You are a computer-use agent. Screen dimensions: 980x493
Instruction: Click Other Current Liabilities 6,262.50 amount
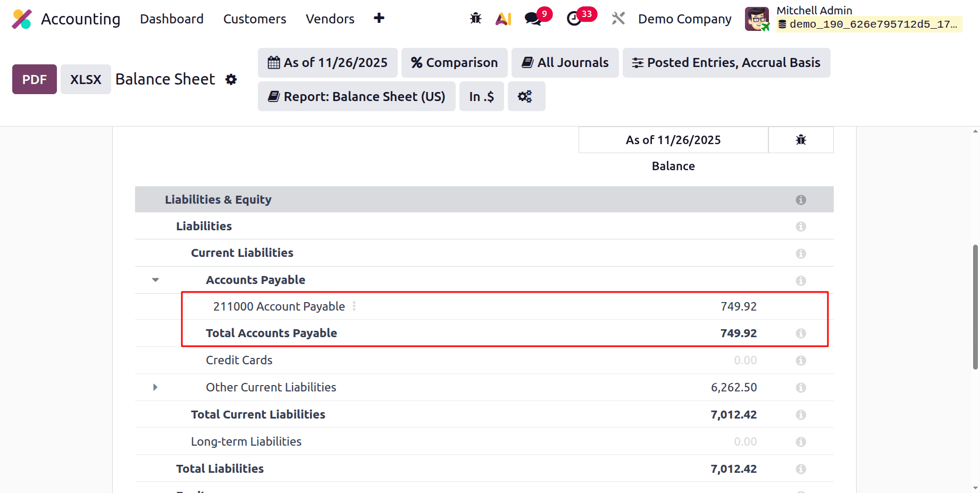[x=734, y=387]
